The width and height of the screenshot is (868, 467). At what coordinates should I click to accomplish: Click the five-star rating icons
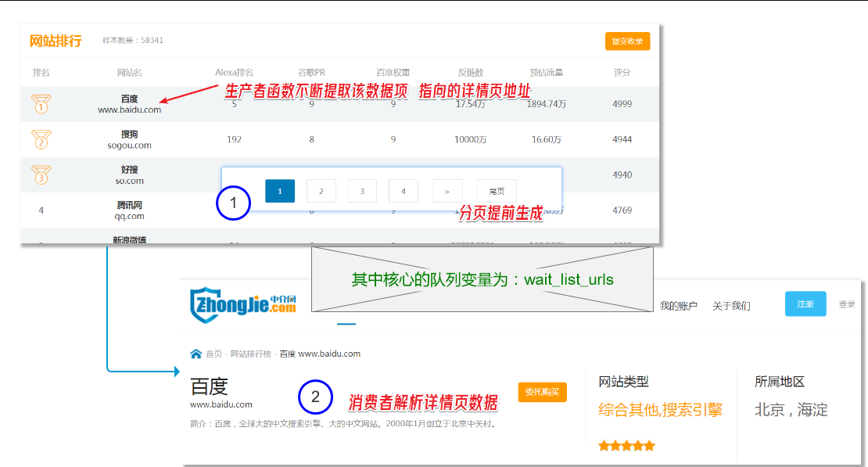626,445
